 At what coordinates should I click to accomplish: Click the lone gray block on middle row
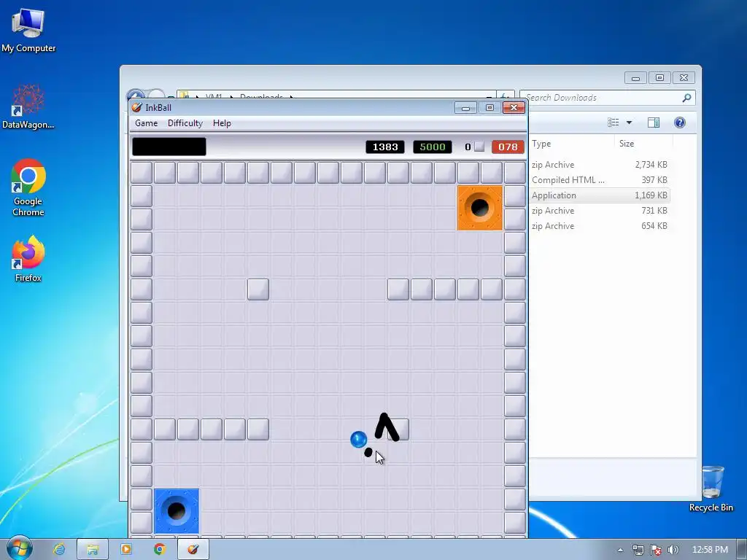(258, 289)
